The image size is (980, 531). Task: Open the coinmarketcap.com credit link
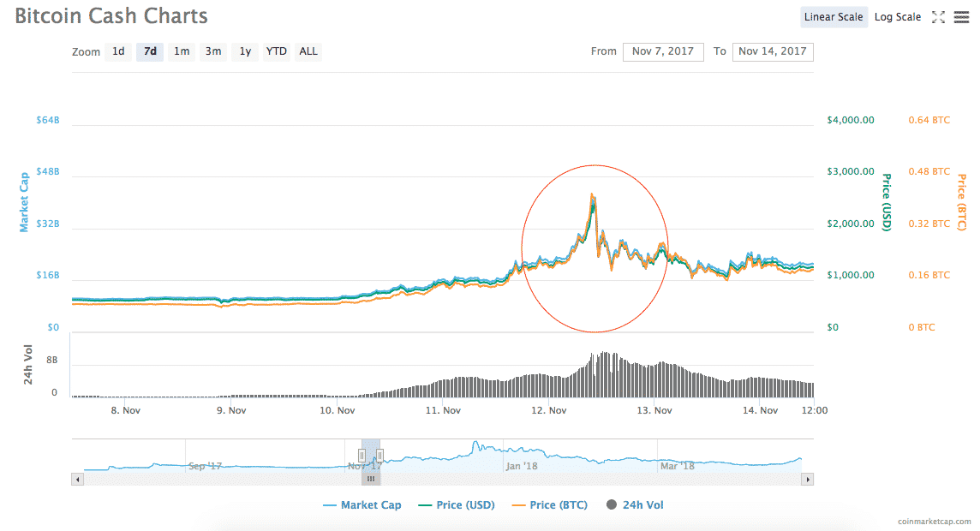click(x=935, y=521)
